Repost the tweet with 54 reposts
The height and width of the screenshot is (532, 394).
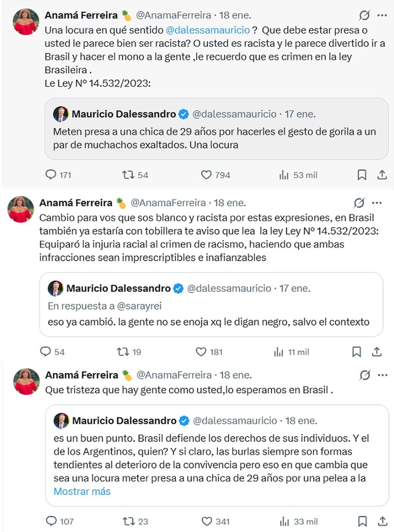click(x=127, y=174)
